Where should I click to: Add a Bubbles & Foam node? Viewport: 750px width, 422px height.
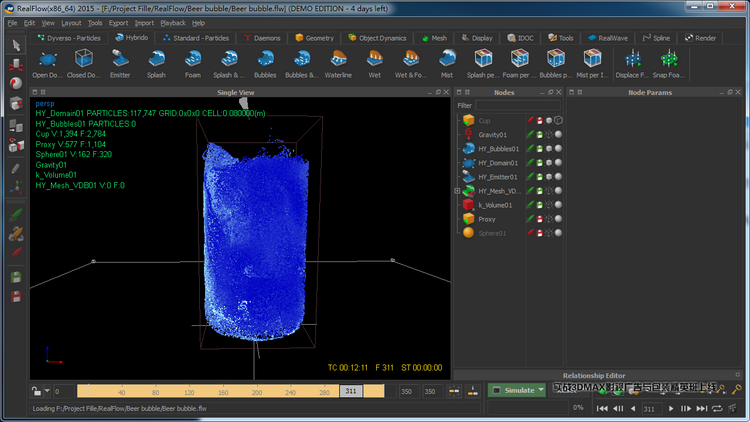[302, 64]
